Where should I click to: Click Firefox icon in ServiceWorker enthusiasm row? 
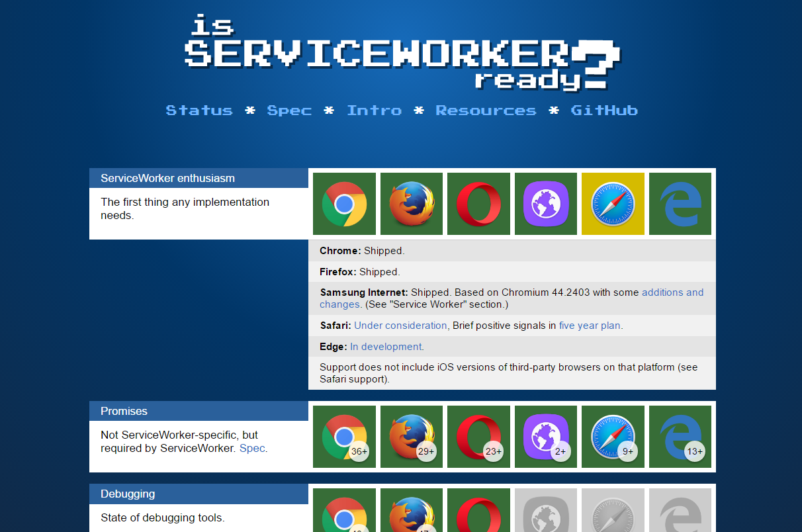click(x=412, y=204)
